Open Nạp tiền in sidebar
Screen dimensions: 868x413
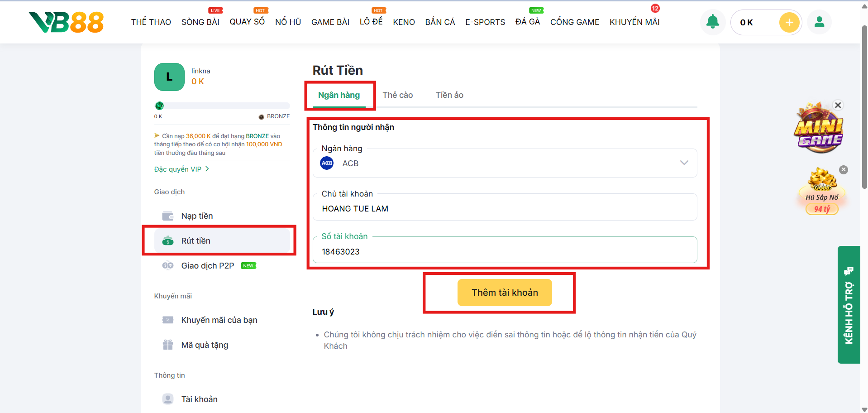(197, 216)
